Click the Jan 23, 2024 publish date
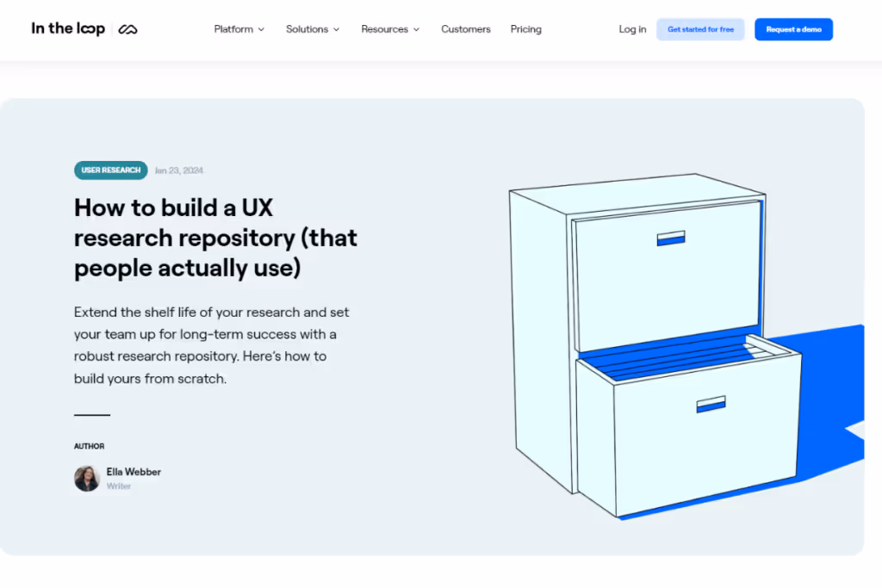This screenshot has width=882, height=588. tap(178, 170)
